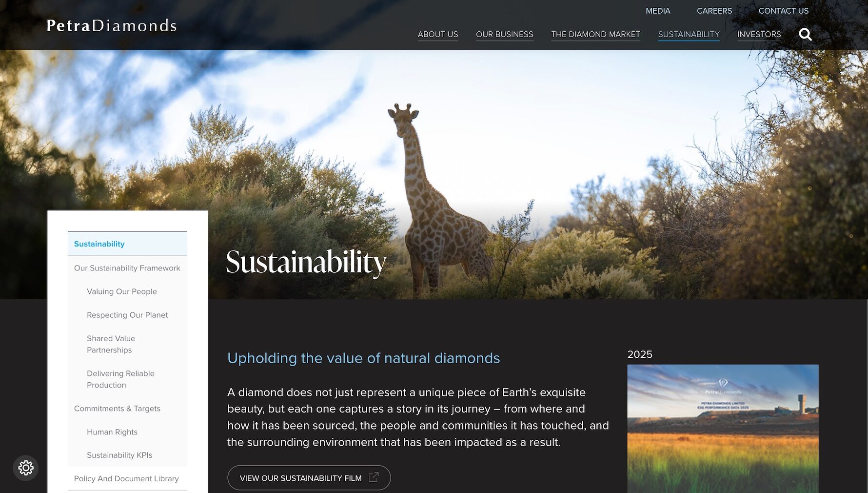Viewport: 868px width, 493px height.
Task: Go to Investors navigation item
Action: pyautogui.click(x=759, y=34)
